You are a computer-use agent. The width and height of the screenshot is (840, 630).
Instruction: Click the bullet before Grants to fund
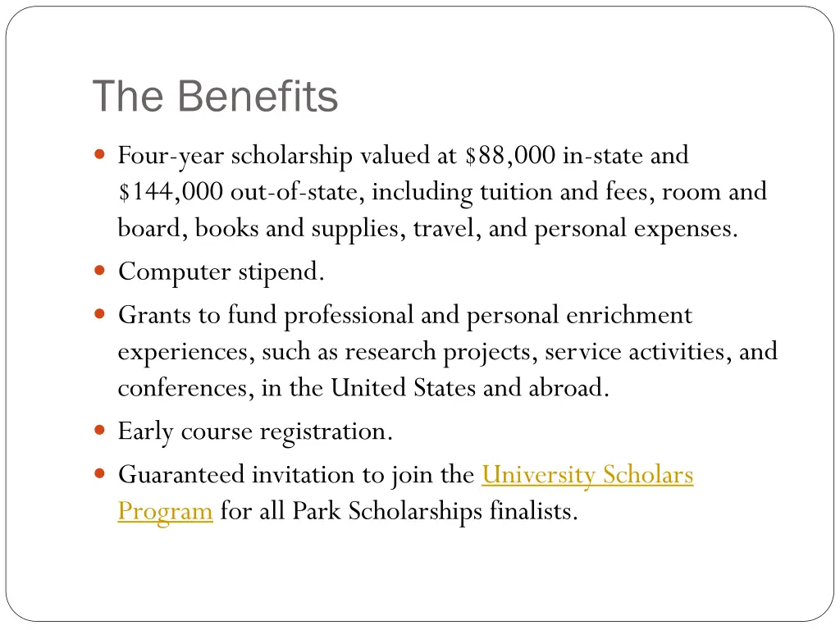tap(99, 314)
